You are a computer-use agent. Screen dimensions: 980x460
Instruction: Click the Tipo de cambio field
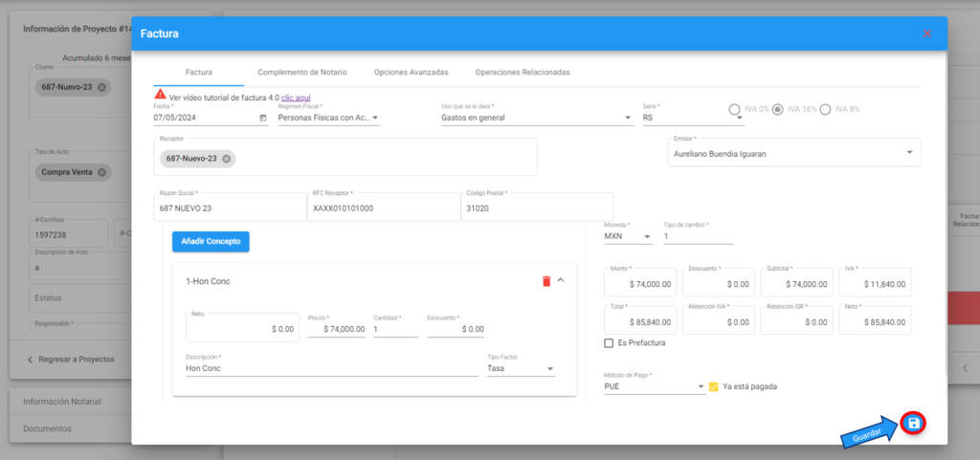pos(699,236)
